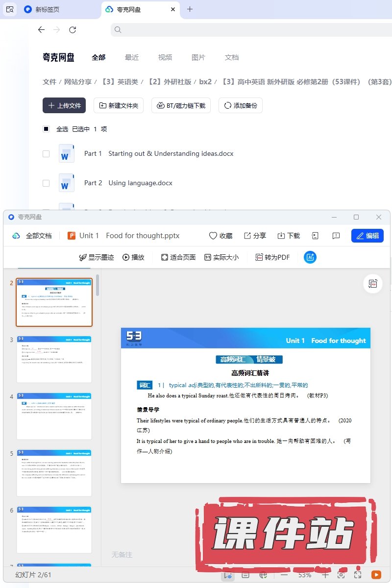Toggle 显示墨迹 ink display

pyautogui.click(x=97, y=257)
